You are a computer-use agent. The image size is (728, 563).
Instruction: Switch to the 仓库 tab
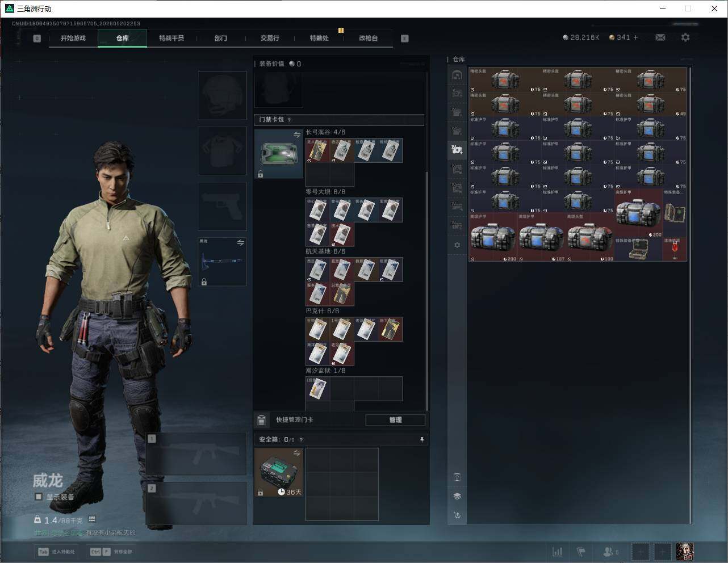pos(123,38)
